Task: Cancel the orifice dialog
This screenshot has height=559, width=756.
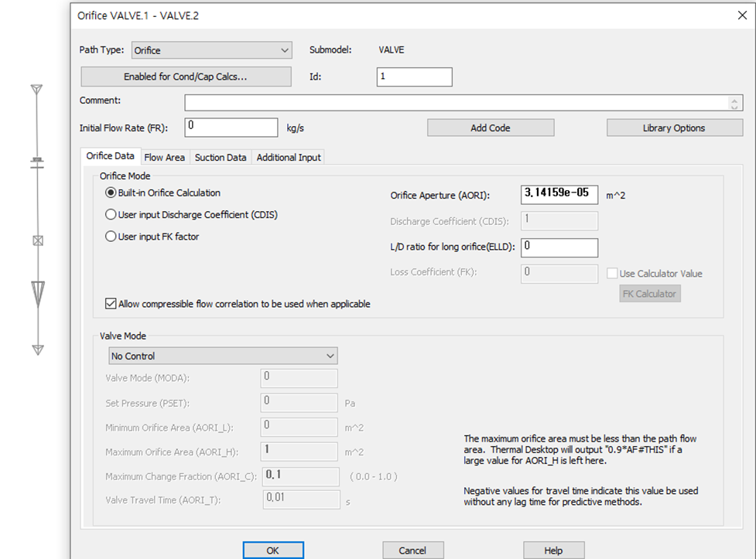Action: pyautogui.click(x=412, y=550)
